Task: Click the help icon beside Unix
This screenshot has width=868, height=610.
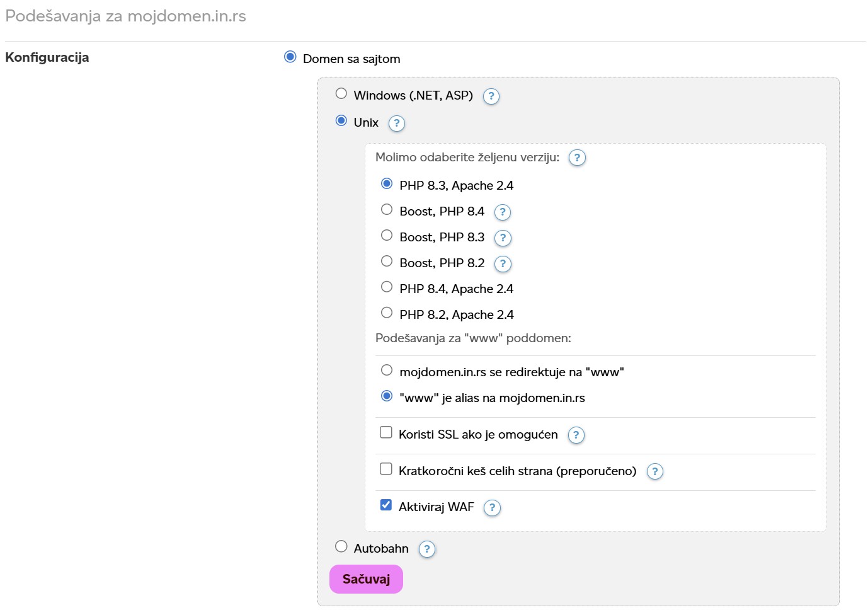Action: [x=396, y=124]
